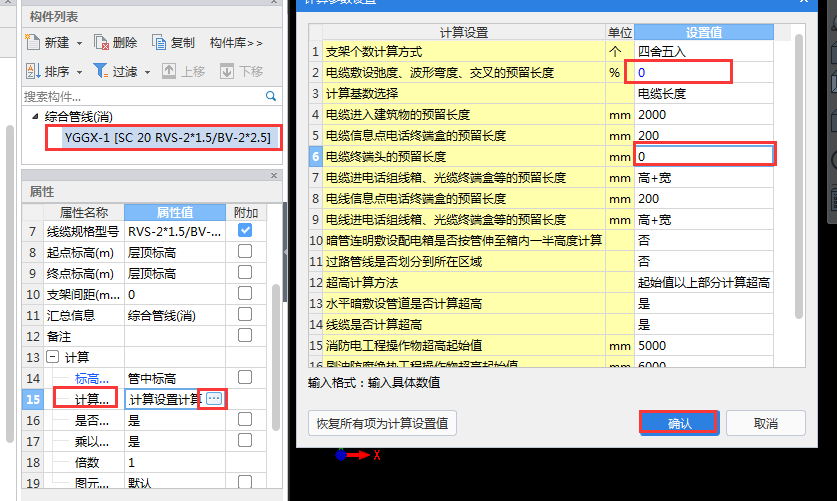Close the 属性 properties panel
The image size is (837, 501).
tap(274, 176)
